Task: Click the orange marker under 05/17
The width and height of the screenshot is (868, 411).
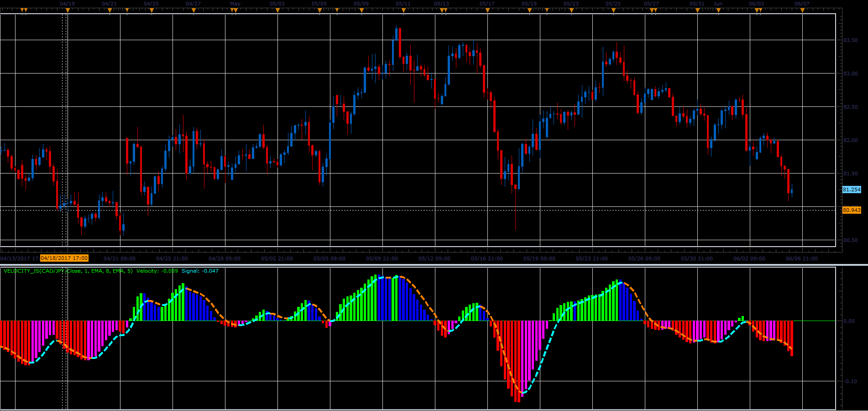Action: pyautogui.click(x=487, y=10)
